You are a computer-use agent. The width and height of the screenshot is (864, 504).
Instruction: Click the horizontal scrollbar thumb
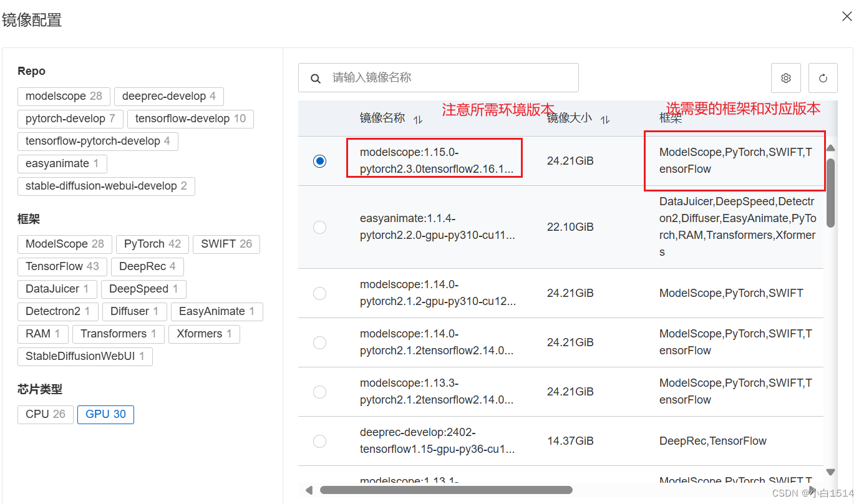pyautogui.click(x=447, y=490)
